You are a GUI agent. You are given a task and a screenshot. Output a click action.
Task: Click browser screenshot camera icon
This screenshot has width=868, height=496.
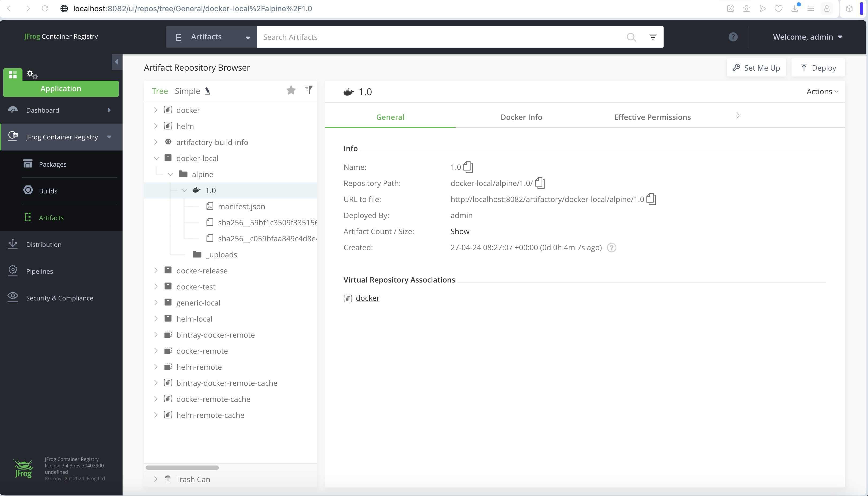pyautogui.click(x=746, y=9)
